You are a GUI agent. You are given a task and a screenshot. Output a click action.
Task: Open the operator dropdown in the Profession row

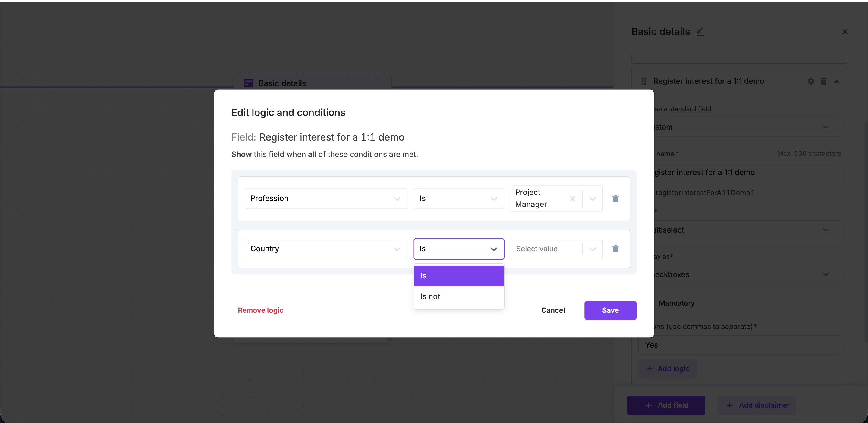(x=458, y=199)
